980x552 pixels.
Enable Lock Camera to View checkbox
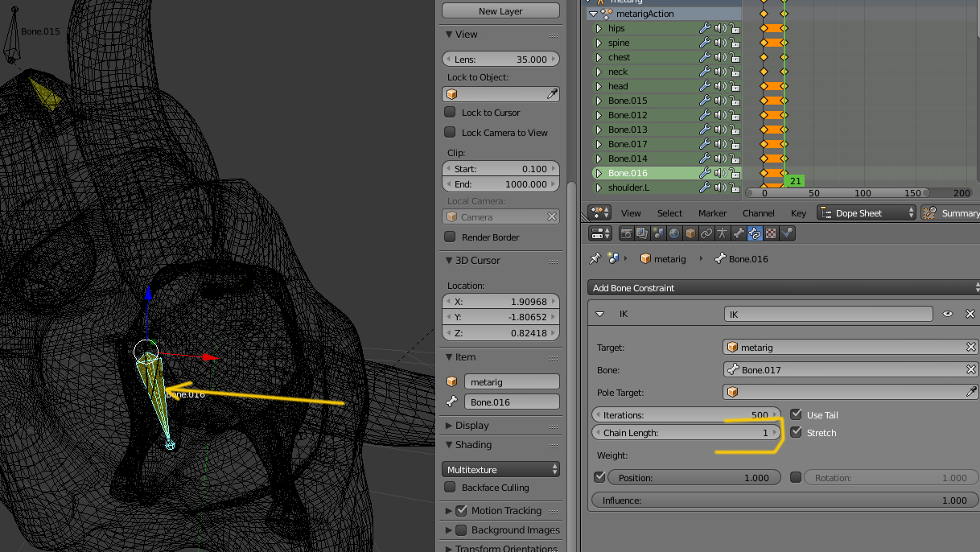coord(451,133)
